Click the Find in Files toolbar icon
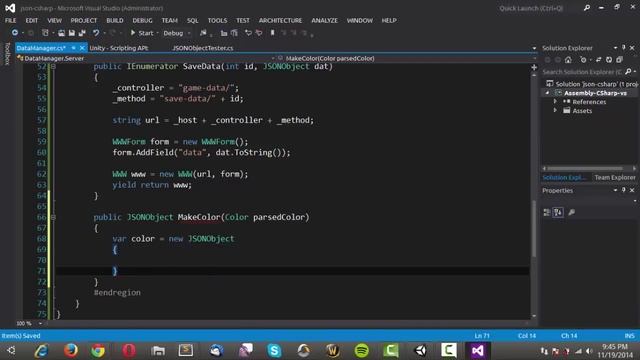 pos(203,33)
